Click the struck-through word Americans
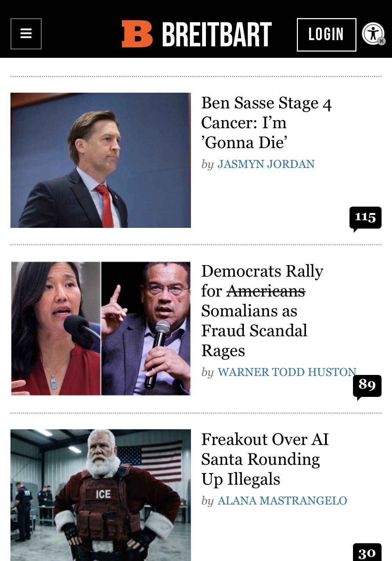 [266, 291]
